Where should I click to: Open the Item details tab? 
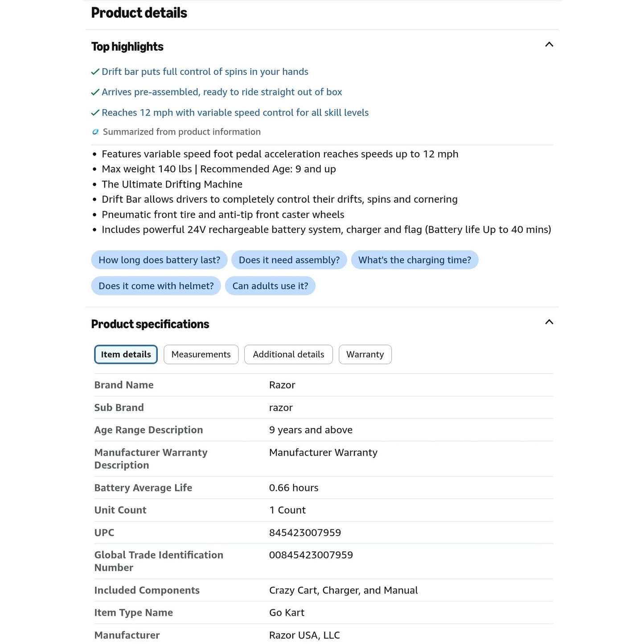(x=126, y=354)
